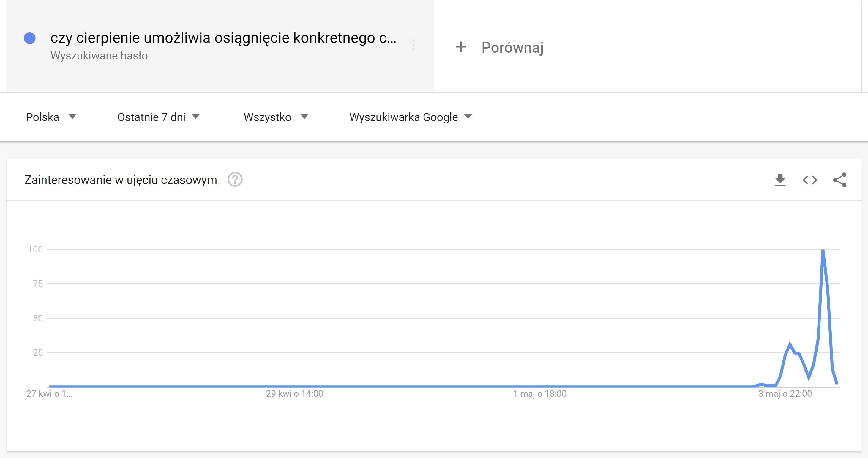The height and width of the screenshot is (458, 868).
Task: Download the interest over time chart data
Action: 780,180
